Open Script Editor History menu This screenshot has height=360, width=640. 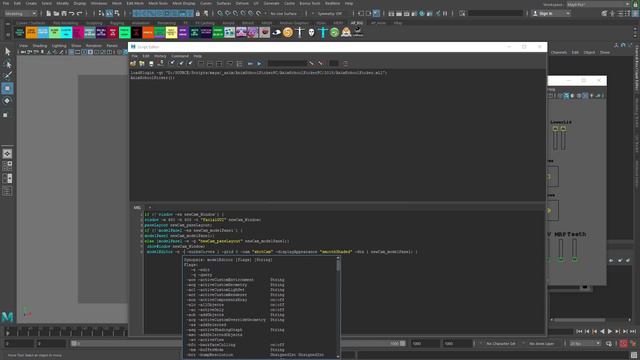click(x=160, y=56)
